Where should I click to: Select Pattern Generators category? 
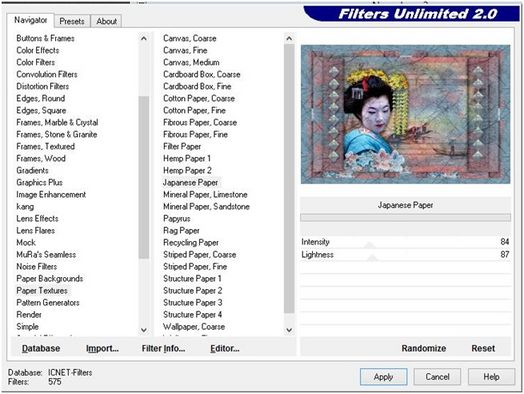tap(48, 303)
